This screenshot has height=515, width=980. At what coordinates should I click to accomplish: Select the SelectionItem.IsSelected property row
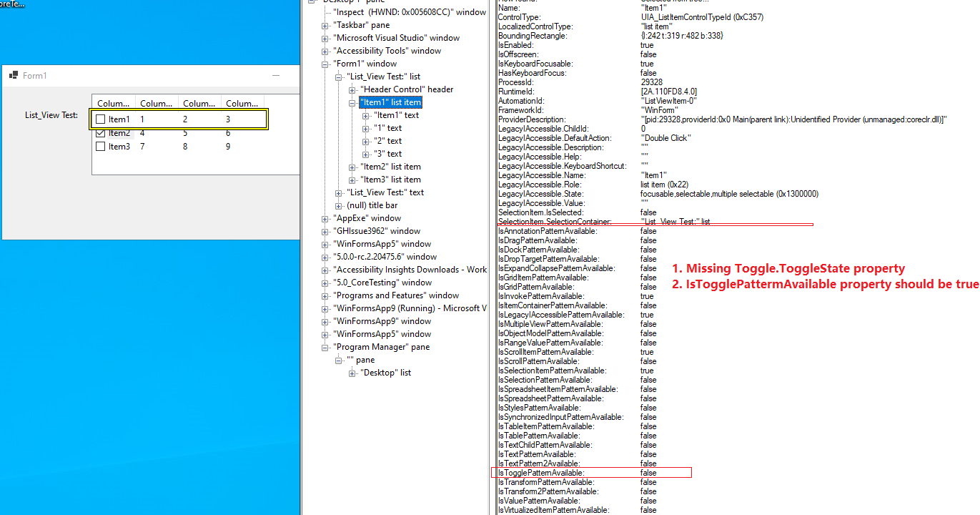[x=543, y=212]
